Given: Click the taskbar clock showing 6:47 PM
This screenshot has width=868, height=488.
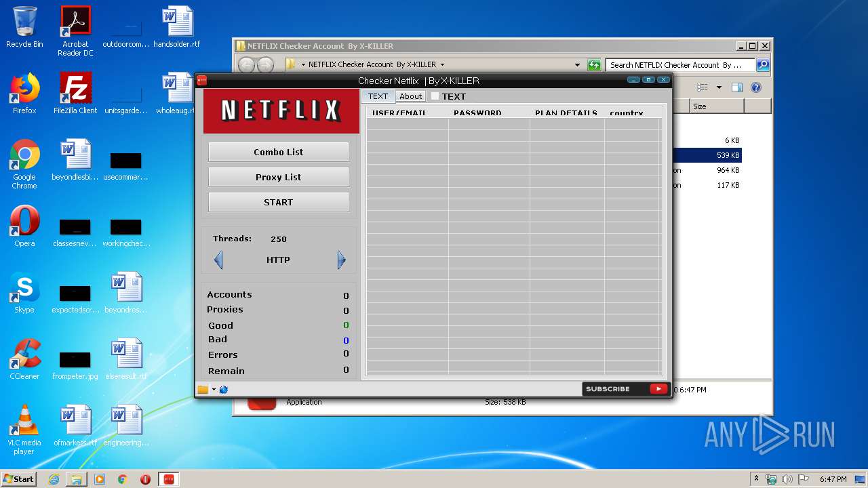Looking at the screenshot, I should pyautogui.click(x=833, y=479).
